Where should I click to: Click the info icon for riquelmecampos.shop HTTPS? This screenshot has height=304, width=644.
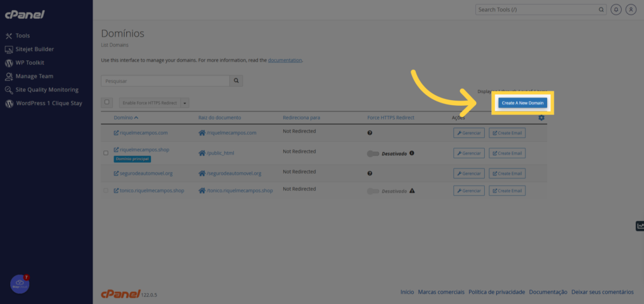pyautogui.click(x=411, y=153)
